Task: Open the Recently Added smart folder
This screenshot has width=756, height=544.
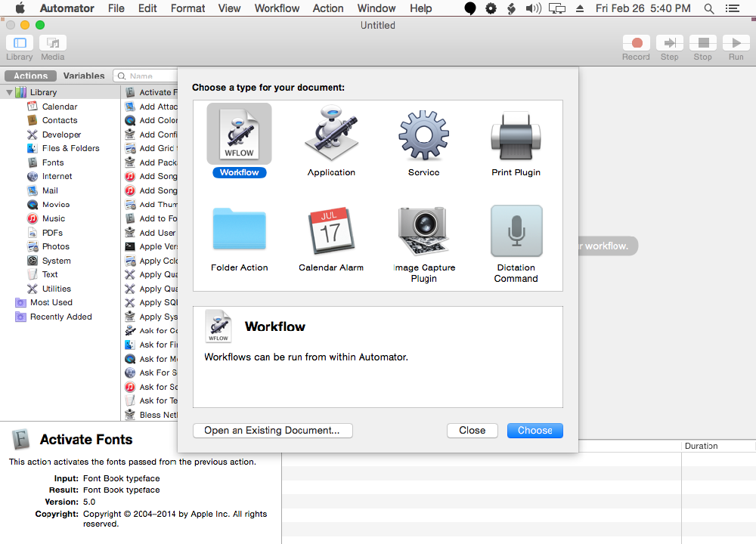Action: [x=60, y=317]
